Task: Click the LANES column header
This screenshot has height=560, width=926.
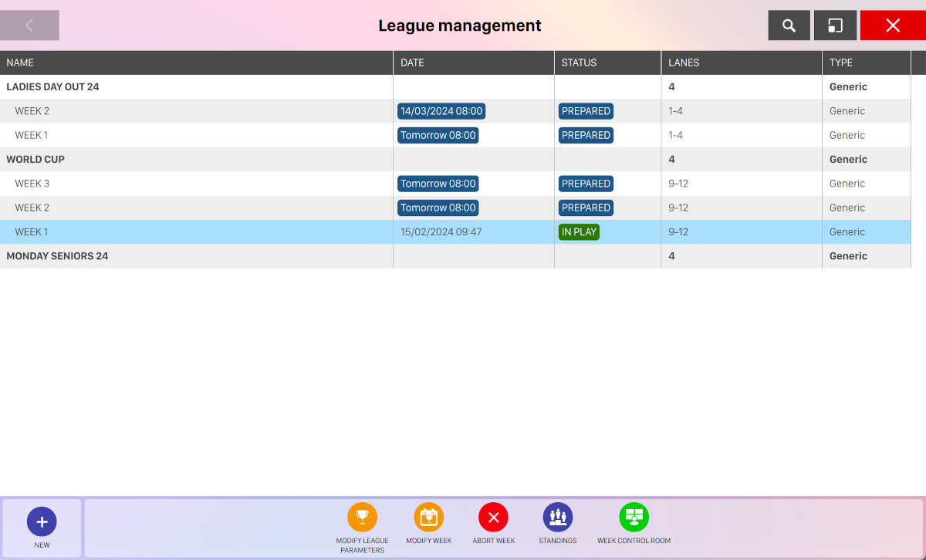Action: 684,62
